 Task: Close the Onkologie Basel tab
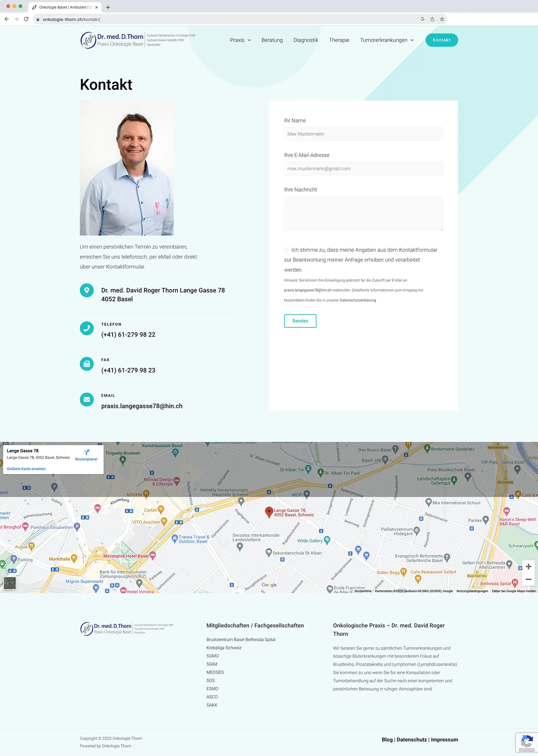pyautogui.click(x=96, y=7)
